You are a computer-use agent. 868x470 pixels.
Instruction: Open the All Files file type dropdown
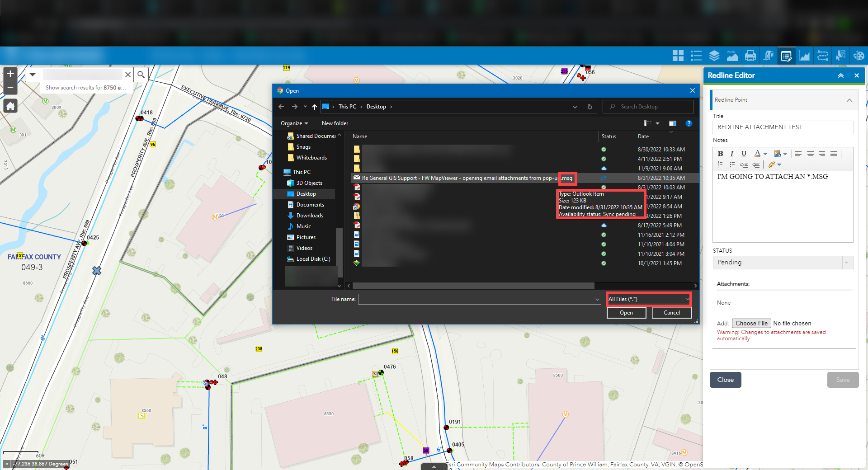(x=648, y=299)
